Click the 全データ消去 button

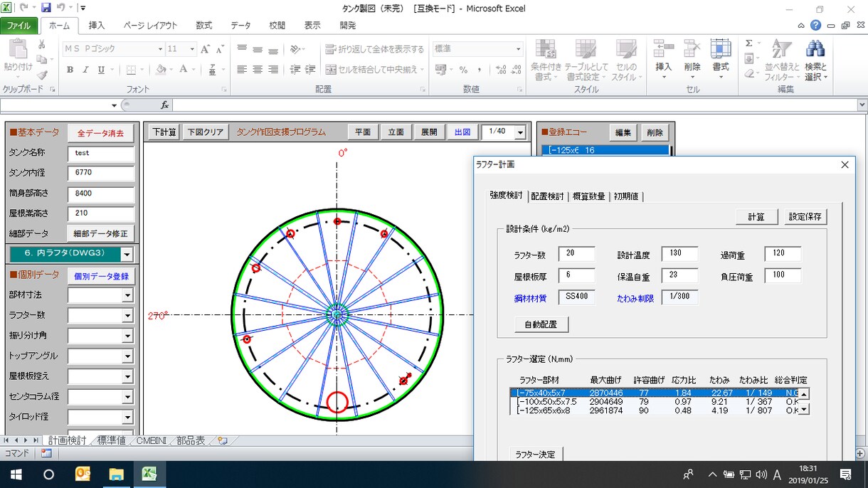pyautogui.click(x=100, y=133)
